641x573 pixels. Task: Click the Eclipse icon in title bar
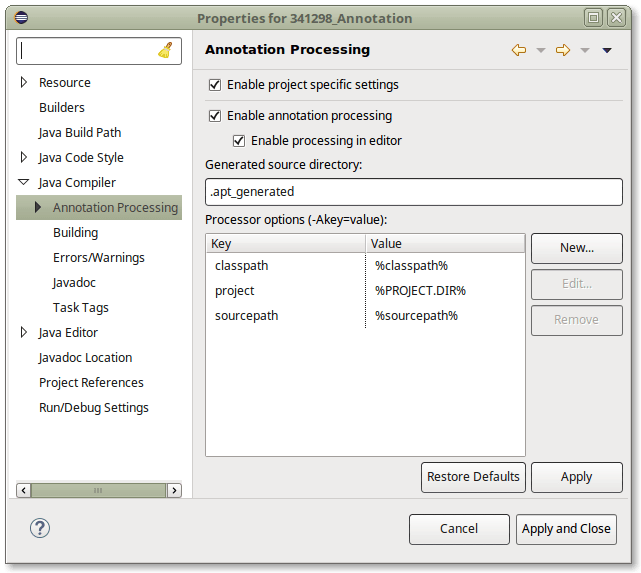click(21, 18)
